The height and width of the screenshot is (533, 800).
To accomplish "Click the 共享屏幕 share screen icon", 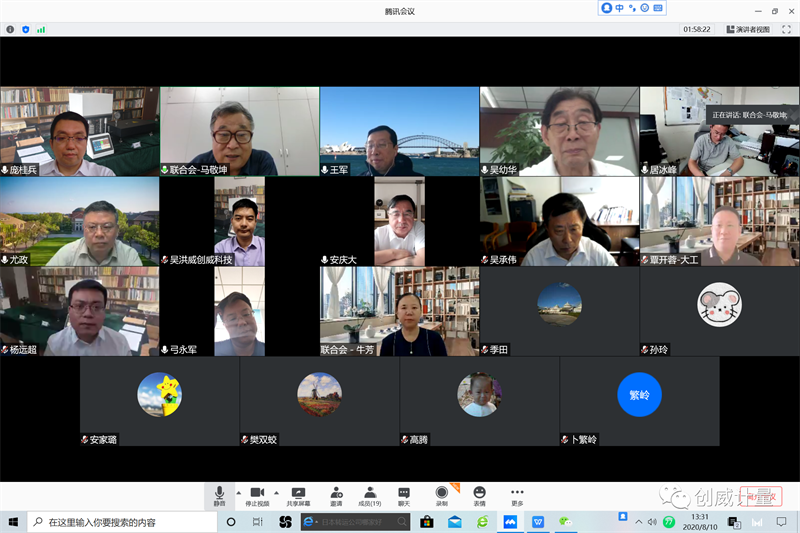I will pos(298,494).
